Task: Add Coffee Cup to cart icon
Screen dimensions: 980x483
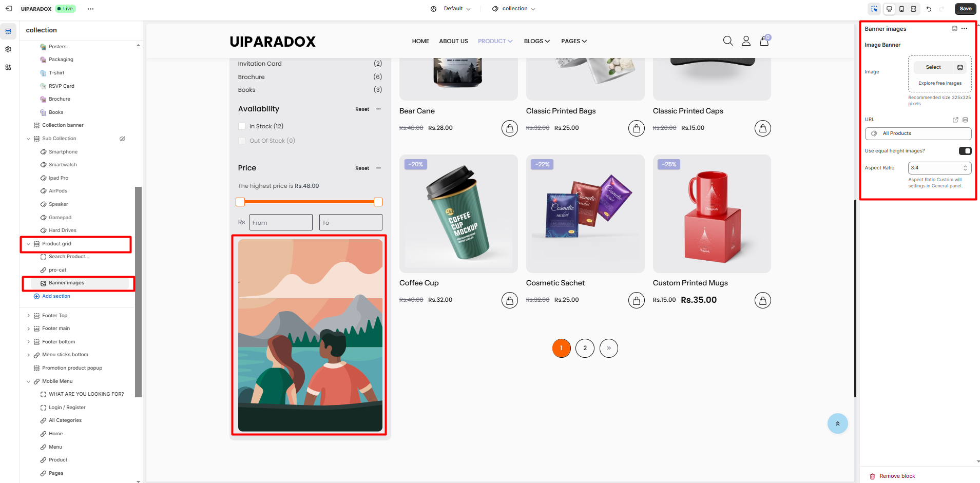Action: tap(510, 300)
